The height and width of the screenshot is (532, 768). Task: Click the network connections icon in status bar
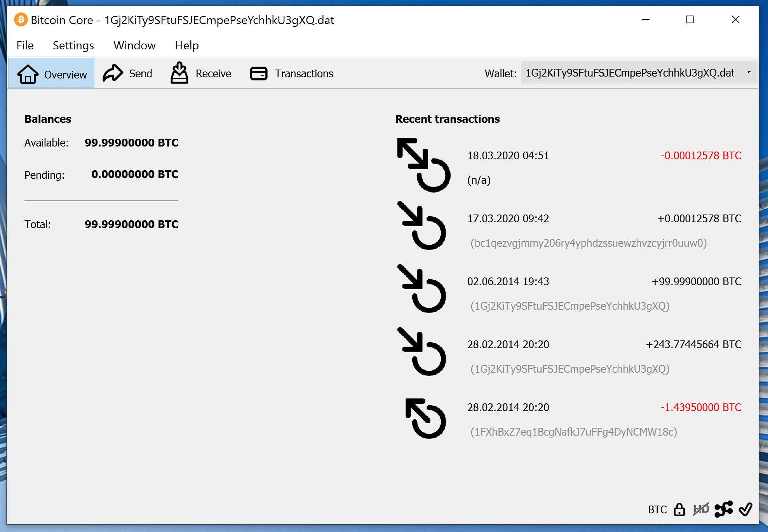[x=724, y=509]
